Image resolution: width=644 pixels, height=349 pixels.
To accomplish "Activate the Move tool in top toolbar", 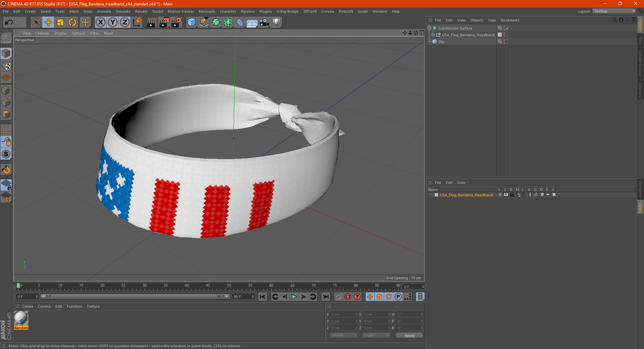I will coord(48,22).
